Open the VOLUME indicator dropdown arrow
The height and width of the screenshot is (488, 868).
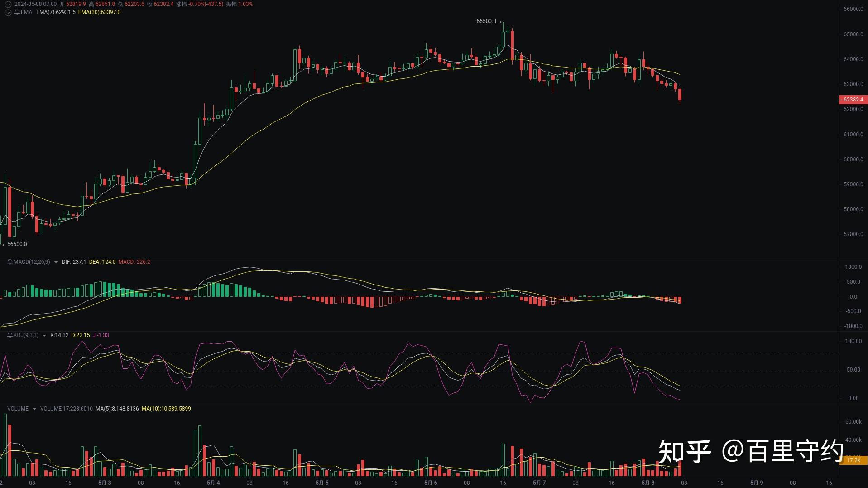34,409
